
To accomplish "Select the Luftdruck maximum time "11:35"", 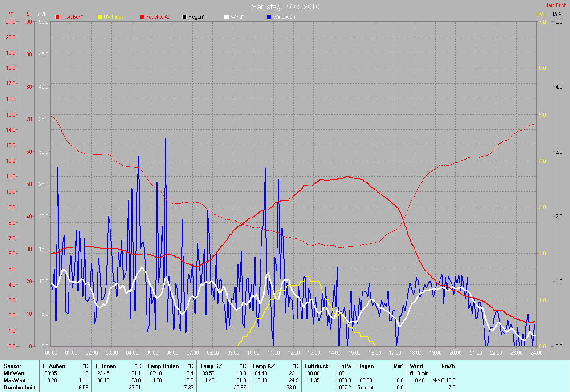I will coord(313,380).
